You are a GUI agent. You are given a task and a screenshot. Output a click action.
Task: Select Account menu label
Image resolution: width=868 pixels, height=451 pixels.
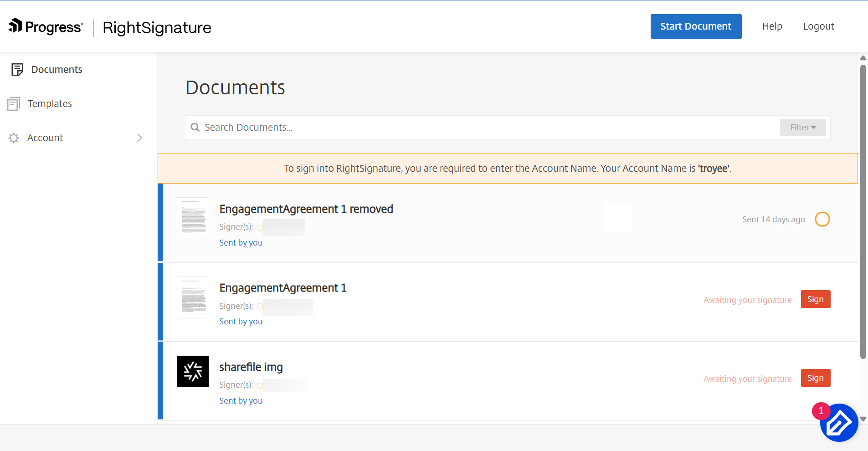[45, 138]
